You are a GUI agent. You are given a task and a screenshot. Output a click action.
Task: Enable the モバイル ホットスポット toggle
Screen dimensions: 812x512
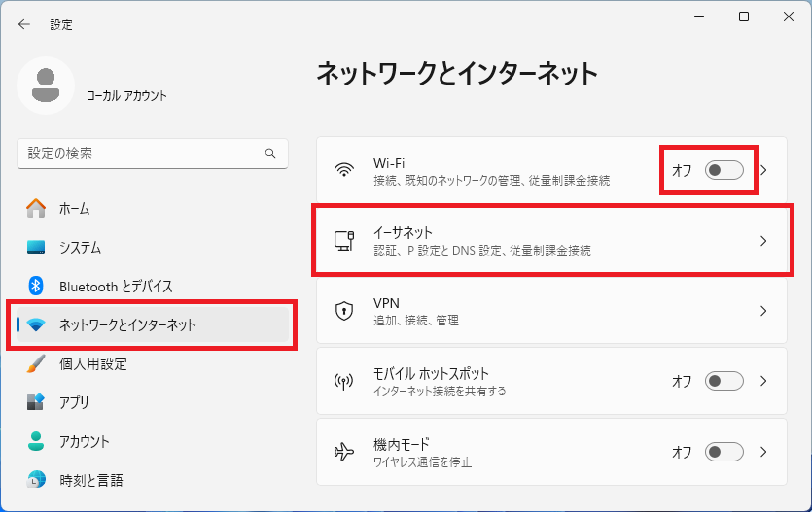pos(724,381)
